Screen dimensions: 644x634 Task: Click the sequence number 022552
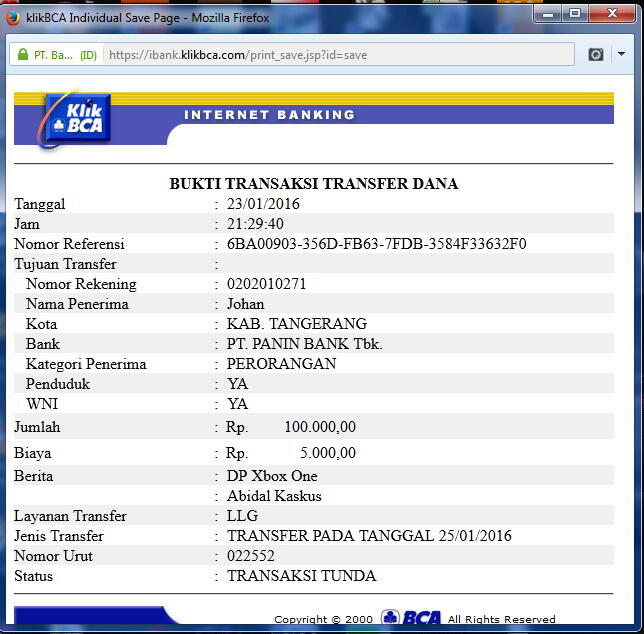[x=251, y=556]
